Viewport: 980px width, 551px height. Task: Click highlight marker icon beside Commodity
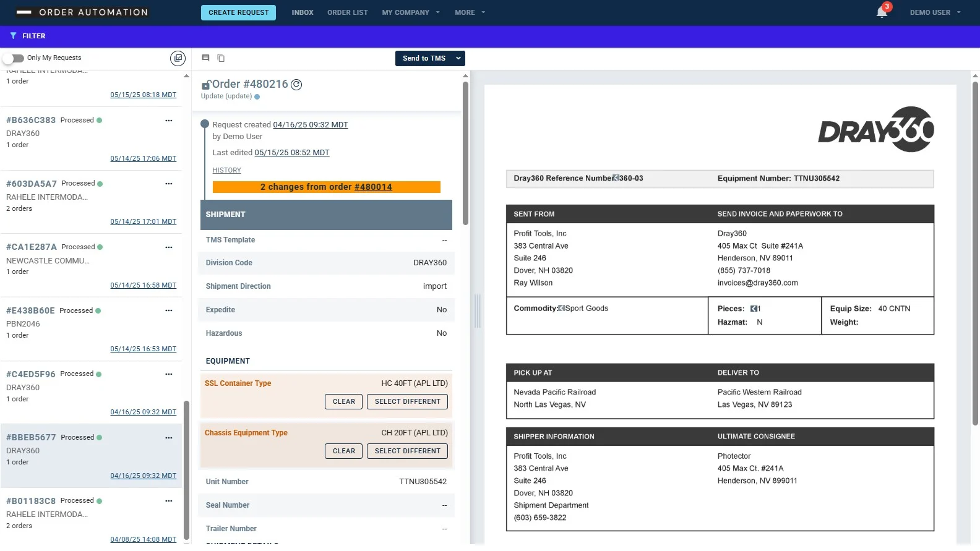click(561, 308)
